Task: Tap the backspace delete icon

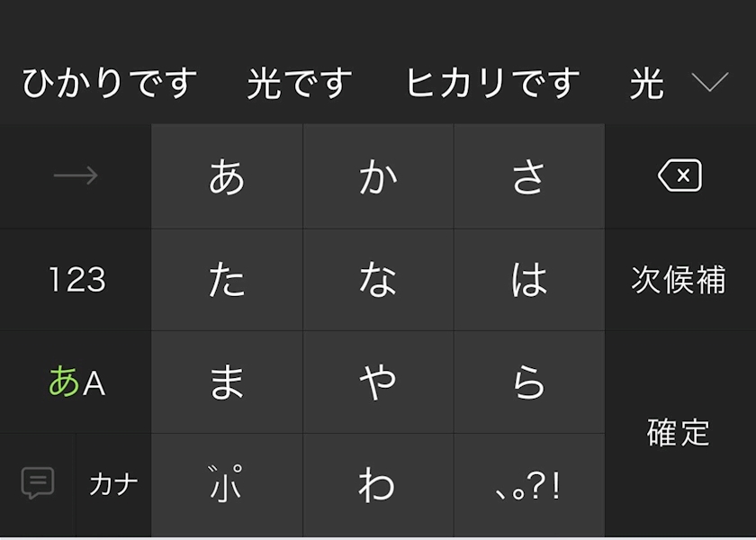Action: tap(680, 175)
